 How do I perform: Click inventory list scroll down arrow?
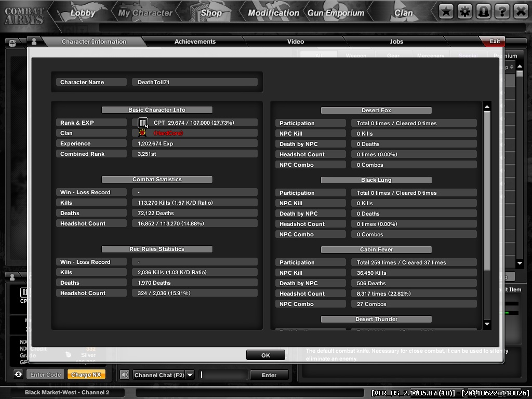click(520, 263)
